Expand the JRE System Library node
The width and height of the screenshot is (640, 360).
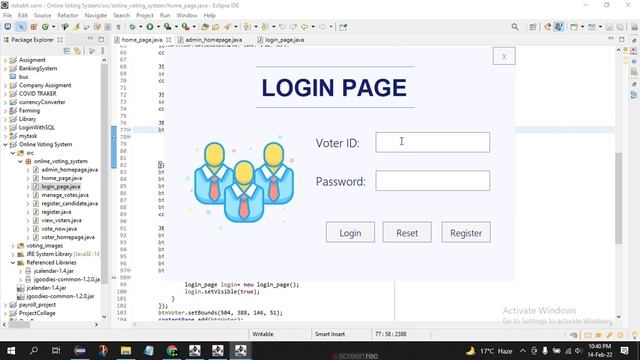(x=13, y=254)
